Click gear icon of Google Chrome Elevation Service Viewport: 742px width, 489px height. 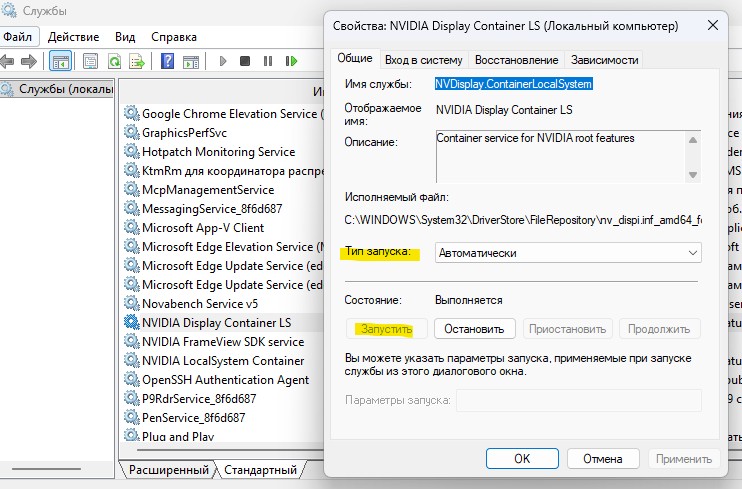(131, 114)
